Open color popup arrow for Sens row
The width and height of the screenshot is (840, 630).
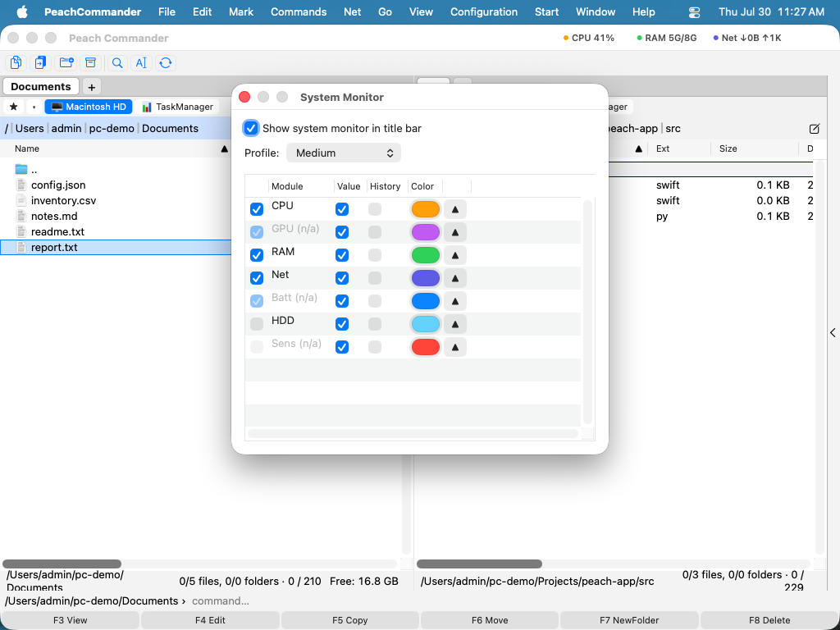click(x=454, y=348)
